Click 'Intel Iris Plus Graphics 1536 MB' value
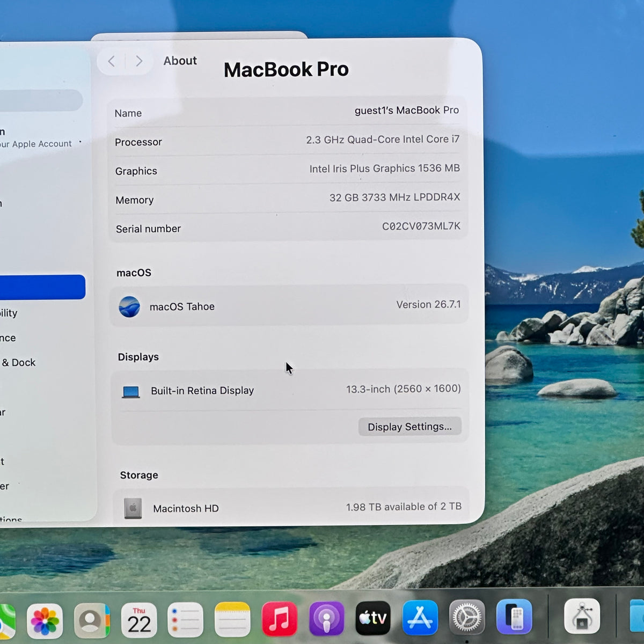Image resolution: width=644 pixels, height=644 pixels. click(385, 169)
